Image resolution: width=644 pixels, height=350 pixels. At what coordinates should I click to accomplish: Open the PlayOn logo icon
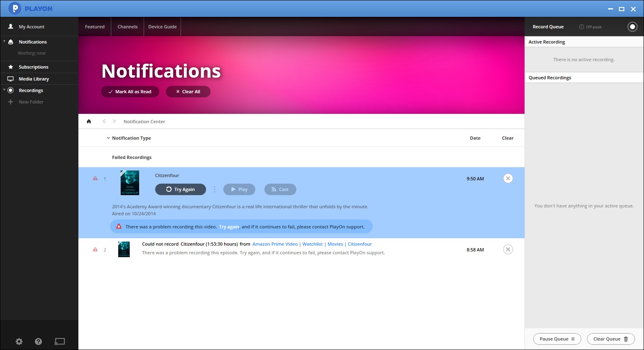pos(15,8)
